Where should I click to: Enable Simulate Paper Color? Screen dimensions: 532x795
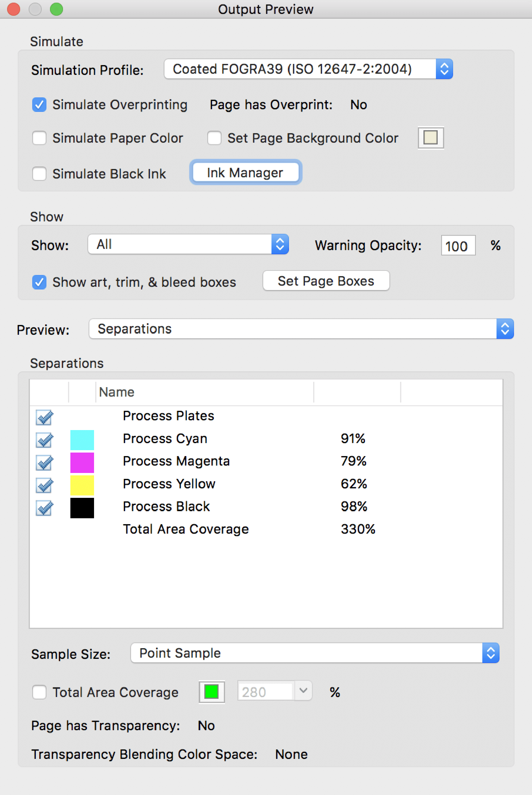pyautogui.click(x=39, y=138)
